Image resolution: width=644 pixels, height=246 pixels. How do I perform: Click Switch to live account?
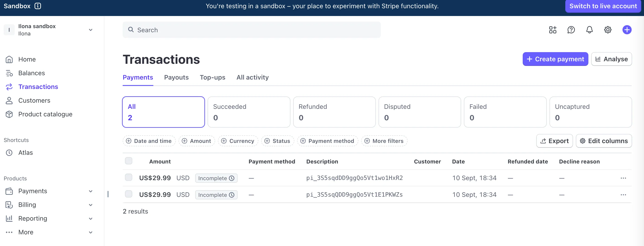603,6
